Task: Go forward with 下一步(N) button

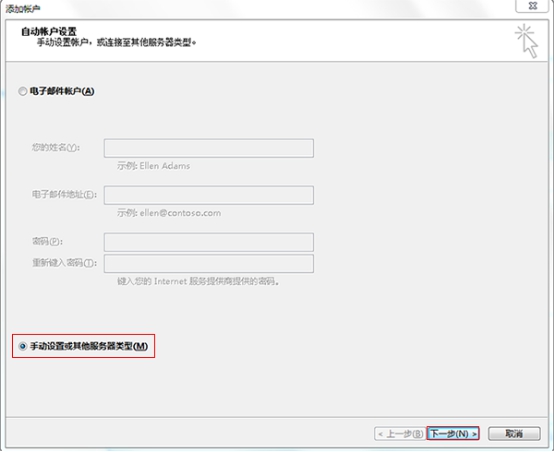Action: coord(453,433)
